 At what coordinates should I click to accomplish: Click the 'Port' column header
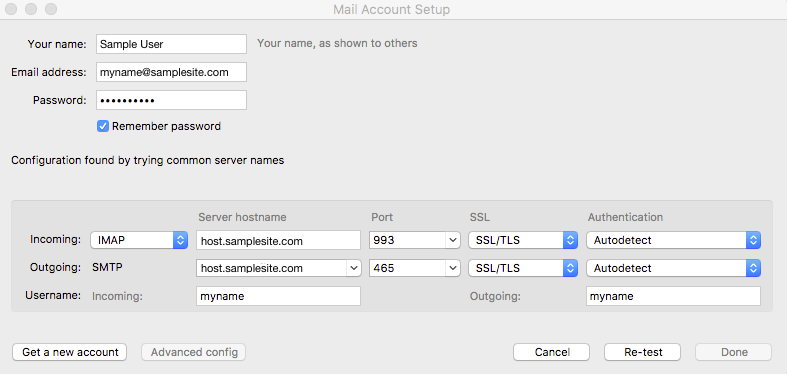click(382, 217)
